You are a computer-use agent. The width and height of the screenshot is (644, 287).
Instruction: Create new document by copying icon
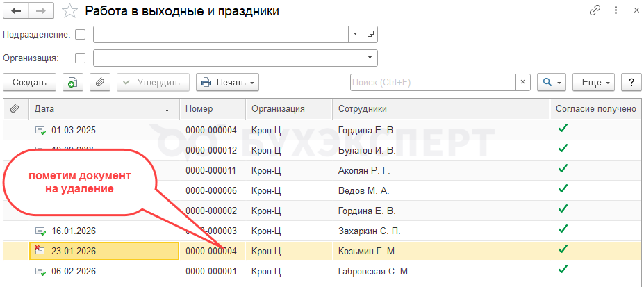[x=73, y=82]
